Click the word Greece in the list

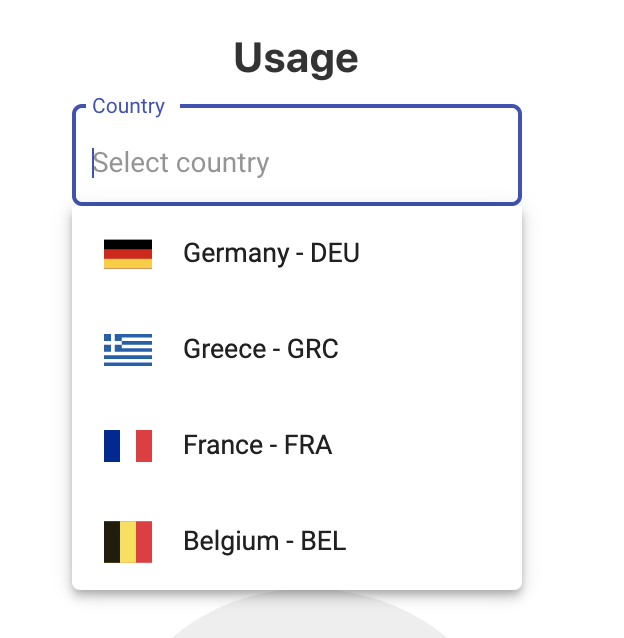point(225,349)
